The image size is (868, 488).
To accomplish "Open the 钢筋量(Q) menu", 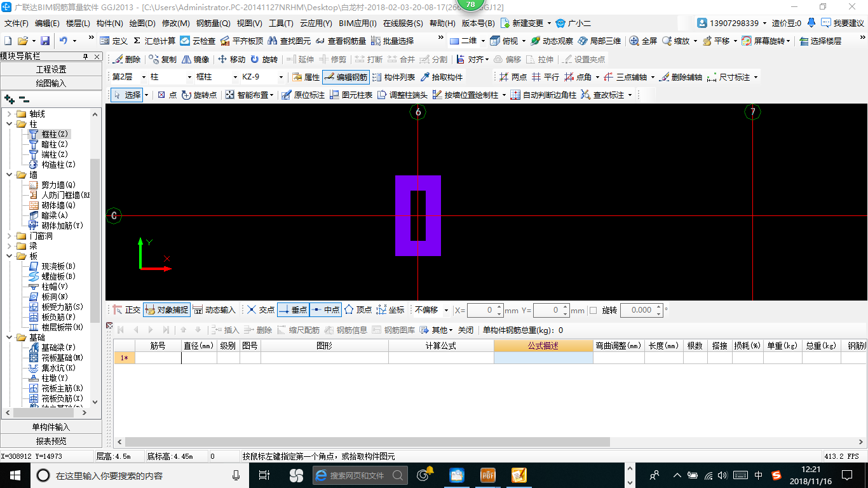I will click(213, 24).
